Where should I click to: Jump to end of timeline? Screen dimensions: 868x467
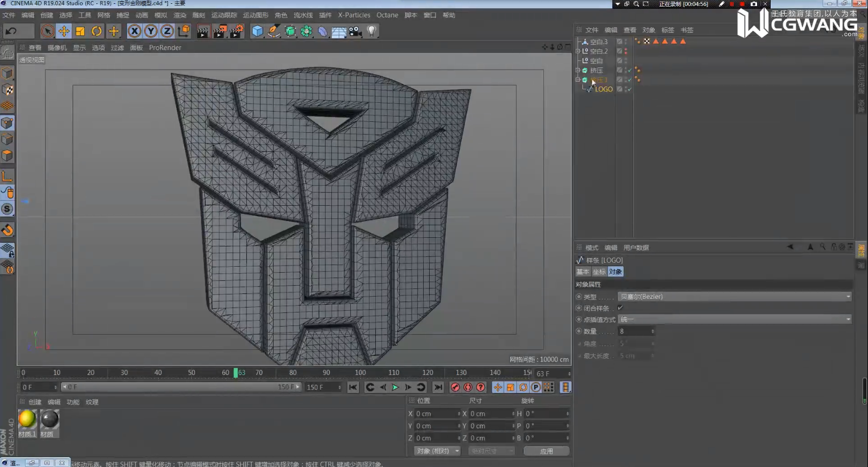[438, 387]
